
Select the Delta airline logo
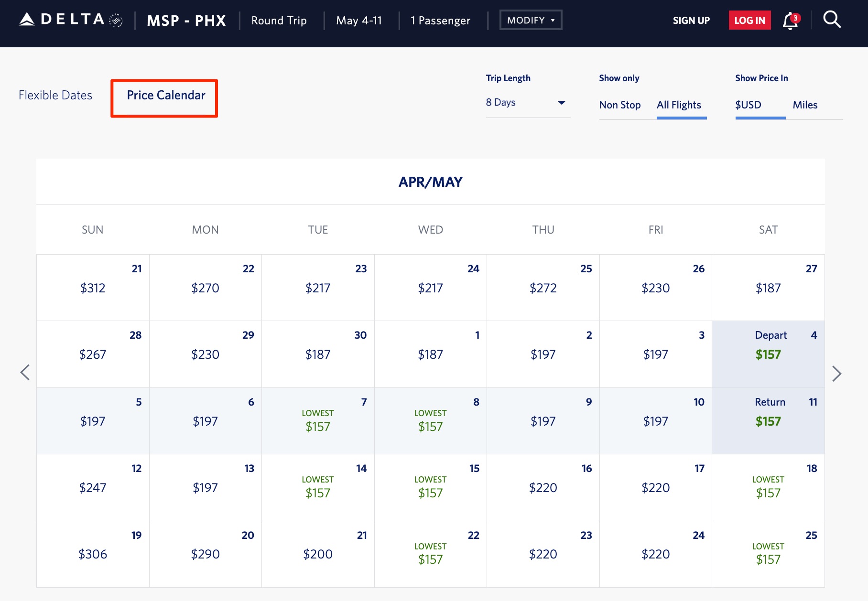(x=60, y=20)
